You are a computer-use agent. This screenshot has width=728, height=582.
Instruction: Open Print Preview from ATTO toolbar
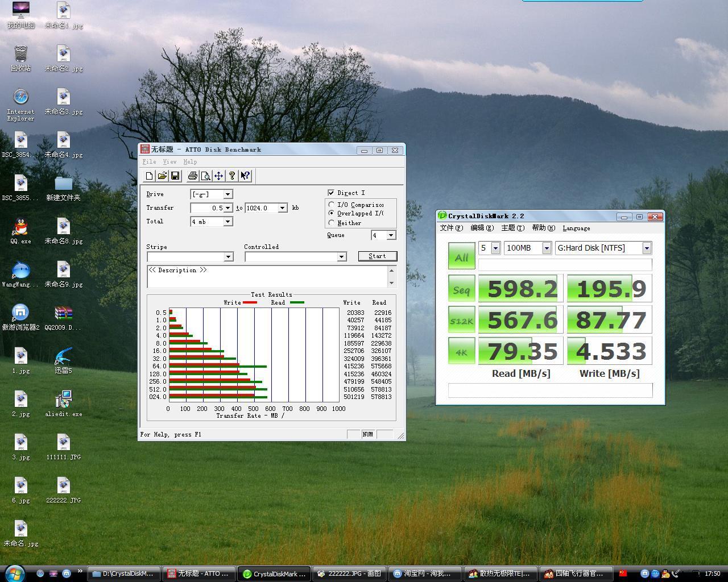205,176
